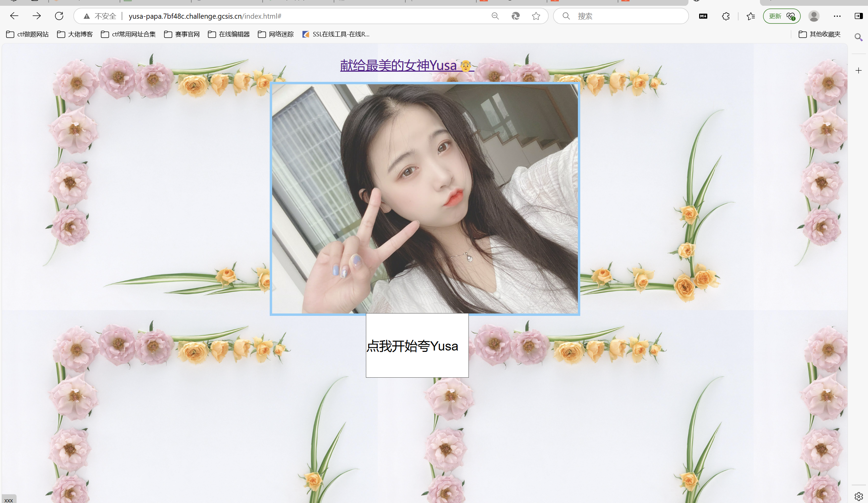Open the sidebar search icon
This screenshot has width=868, height=503.
pos(858,37)
